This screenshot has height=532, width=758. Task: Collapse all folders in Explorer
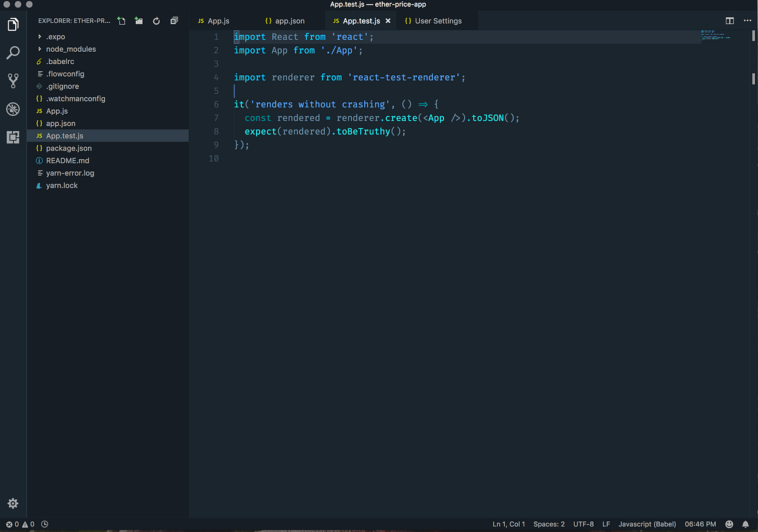174,20
